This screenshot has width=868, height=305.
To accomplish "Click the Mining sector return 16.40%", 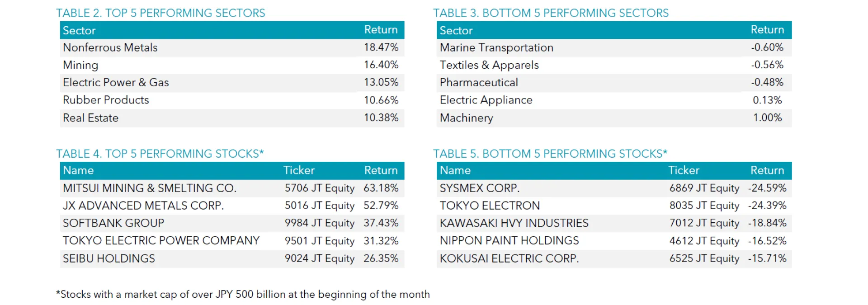I will (x=381, y=65).
